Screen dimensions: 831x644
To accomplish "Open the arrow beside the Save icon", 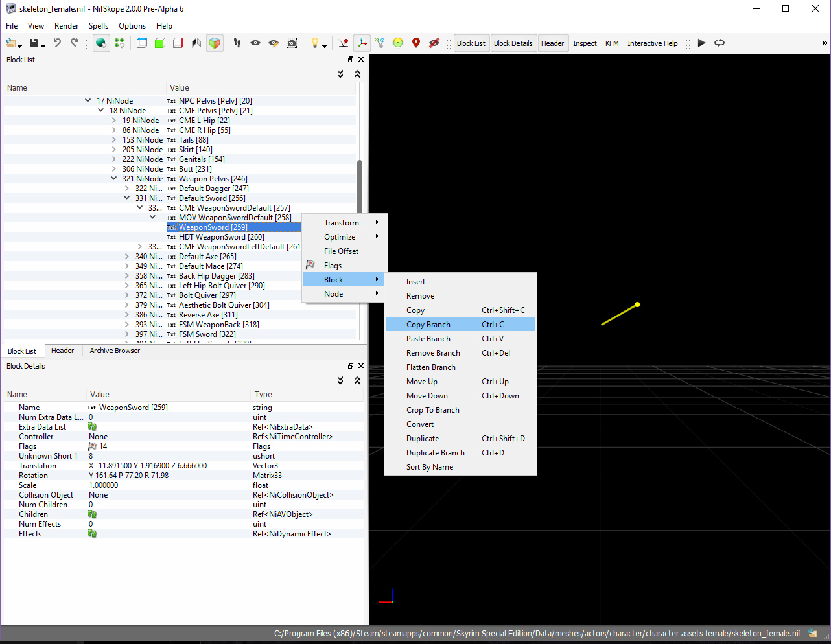I will [x=43, y=45].
